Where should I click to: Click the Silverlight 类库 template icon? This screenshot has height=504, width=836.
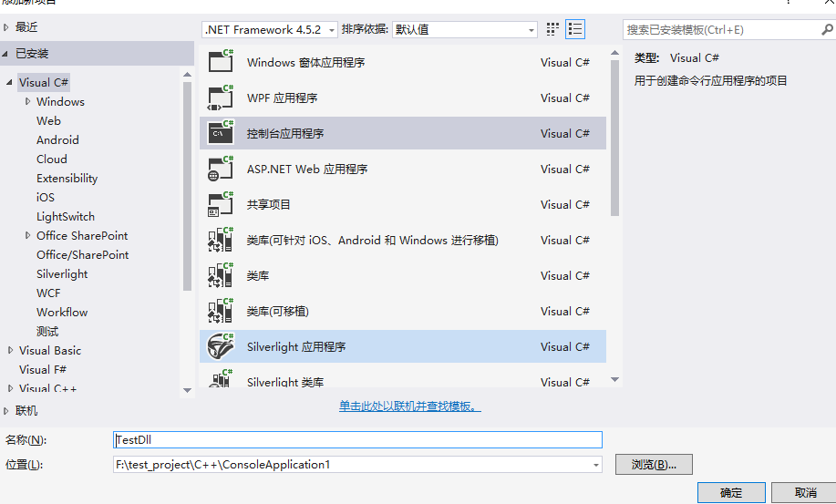coord(221,377)
